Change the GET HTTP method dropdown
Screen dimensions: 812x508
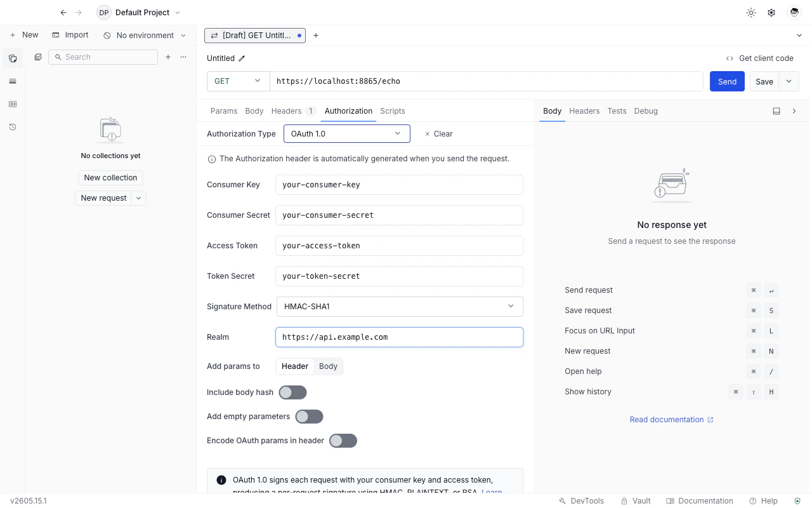(239, 81)
